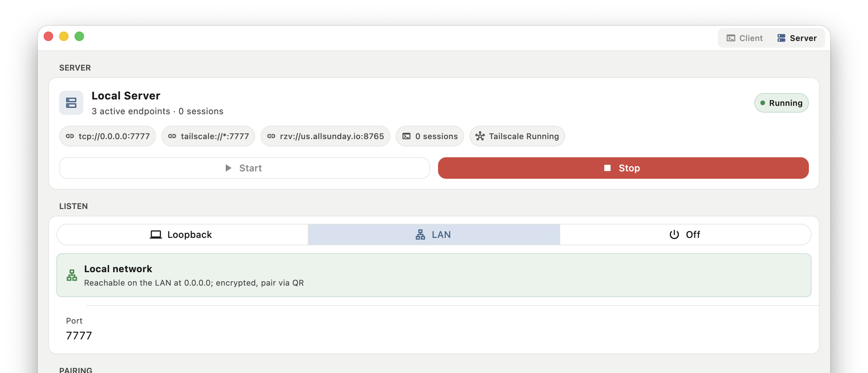Click the Server rack icon in tab

tap(781, 38)
